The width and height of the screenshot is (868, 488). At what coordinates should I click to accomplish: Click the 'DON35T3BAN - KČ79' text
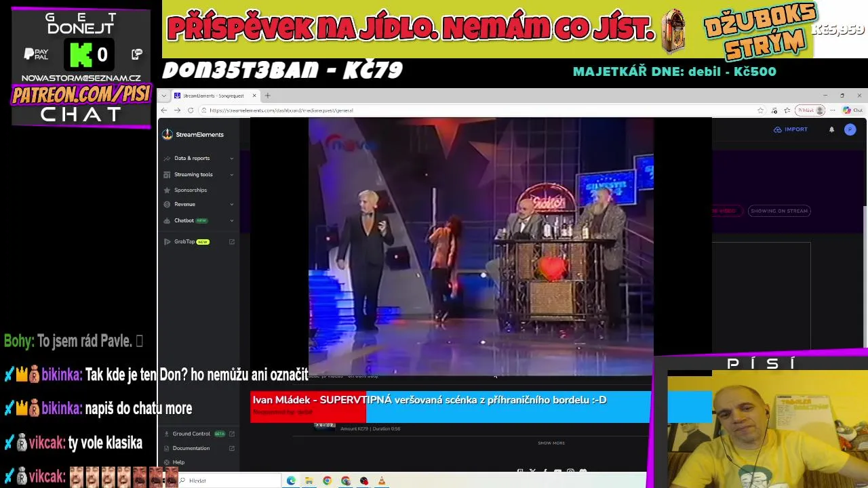click(x=283, y=70)
